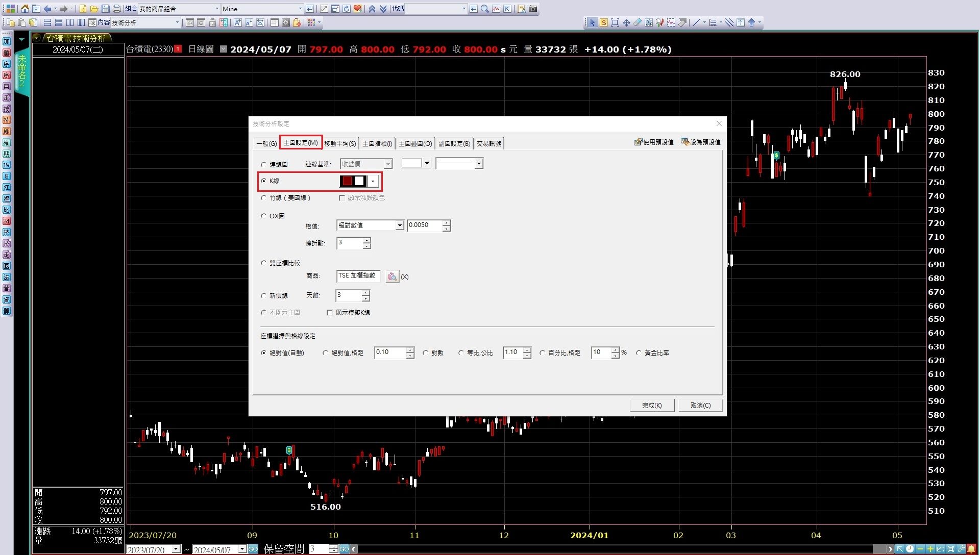Select the 絕對值,格距 radio button
Image resolution: width=980 pixels, height=555 pixels.
tap(326, 353)
